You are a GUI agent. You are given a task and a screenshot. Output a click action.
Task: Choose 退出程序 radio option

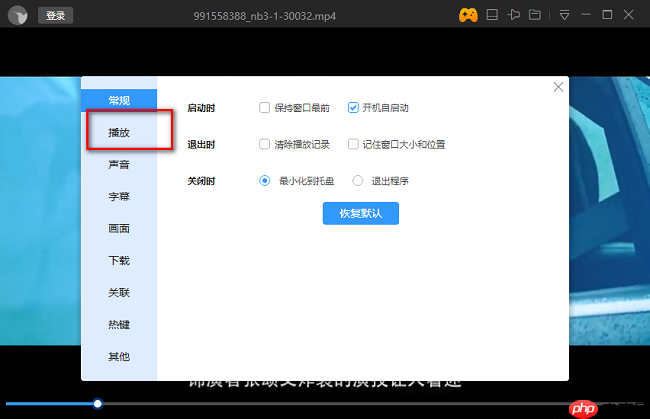358,181
